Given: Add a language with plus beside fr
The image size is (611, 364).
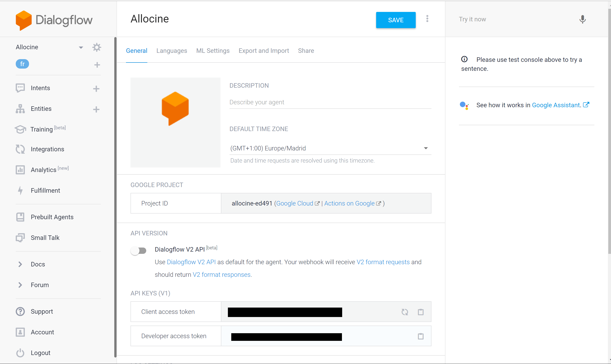Looking at the screenshot, I should coord(97,65).
